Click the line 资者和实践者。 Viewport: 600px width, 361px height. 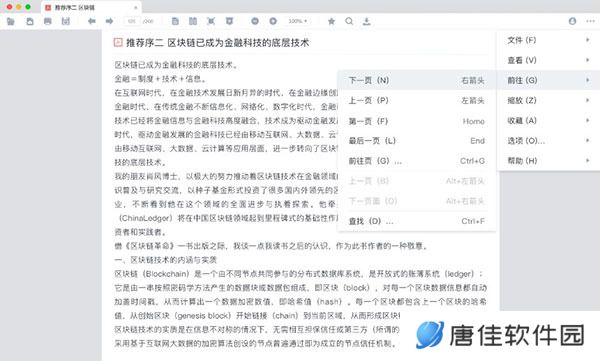(x=140, y=232)
